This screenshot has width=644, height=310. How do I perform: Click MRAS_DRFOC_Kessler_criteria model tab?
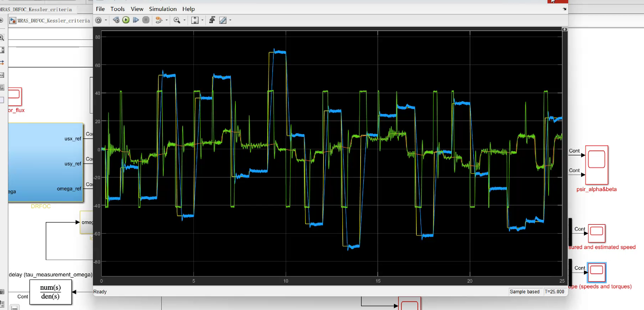pos(36,10)
